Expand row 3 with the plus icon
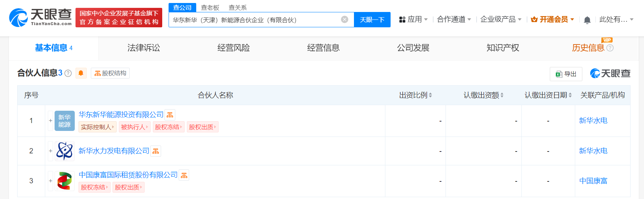The width and height of the screenshot is (644, 199). click(50, 181)
